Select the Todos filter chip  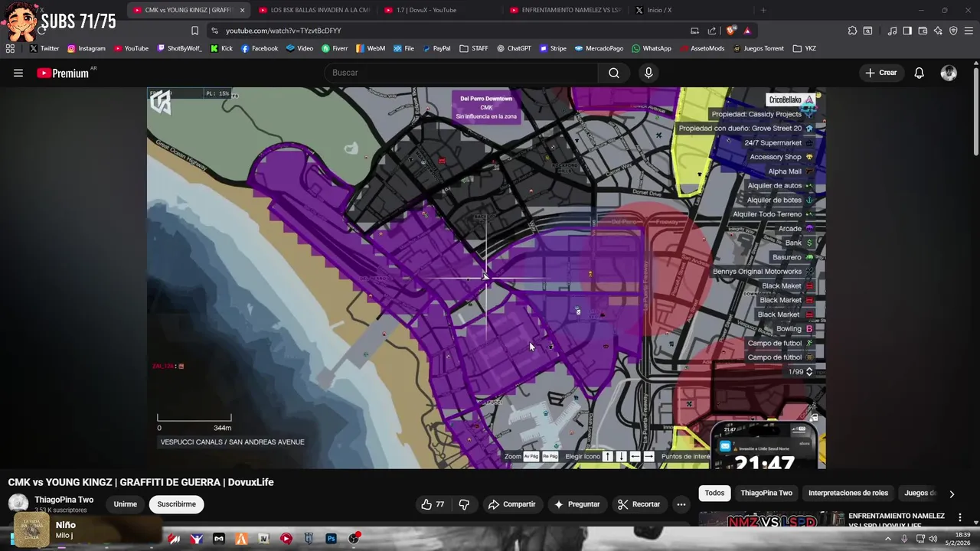[x=714, y=494]
